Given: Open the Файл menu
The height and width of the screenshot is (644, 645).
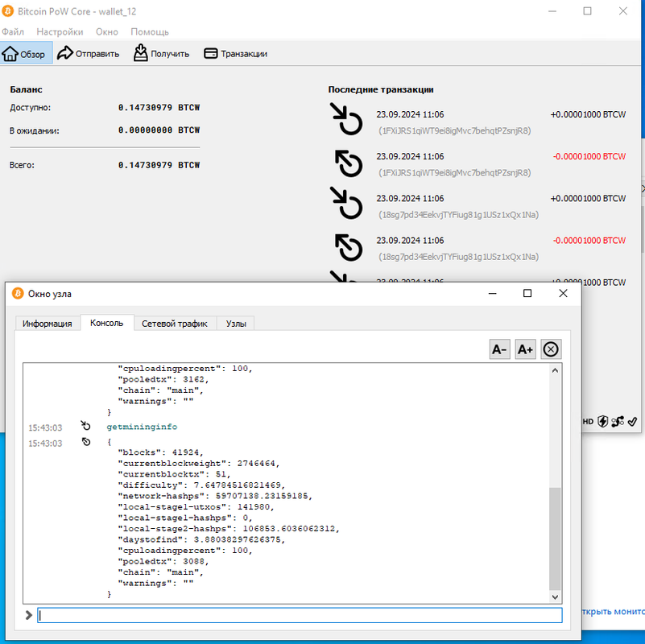Looking at the screenshot, I should coord(13,31).
